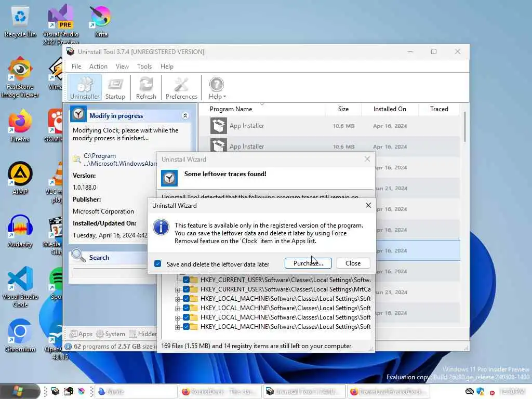Click the Search input field
The width and height of the screenshot is (532, 399).
pyautogui.click(x=110, y=273)
